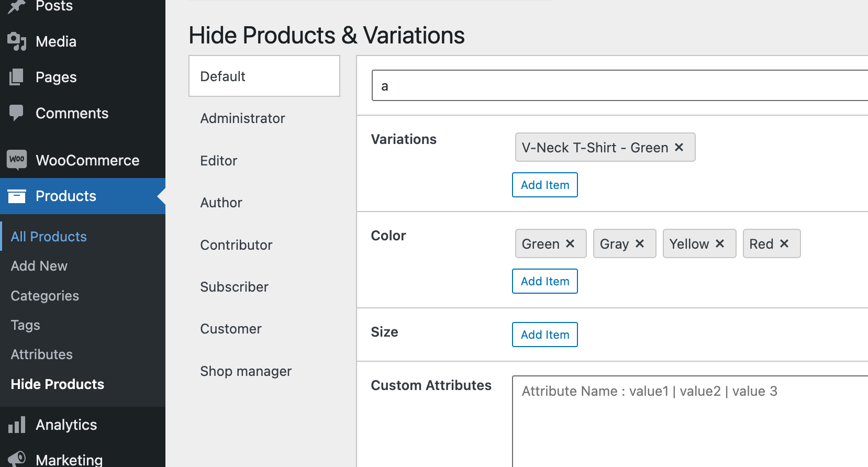
Task: Add an item to Variations
Action: tap(544, 185)
